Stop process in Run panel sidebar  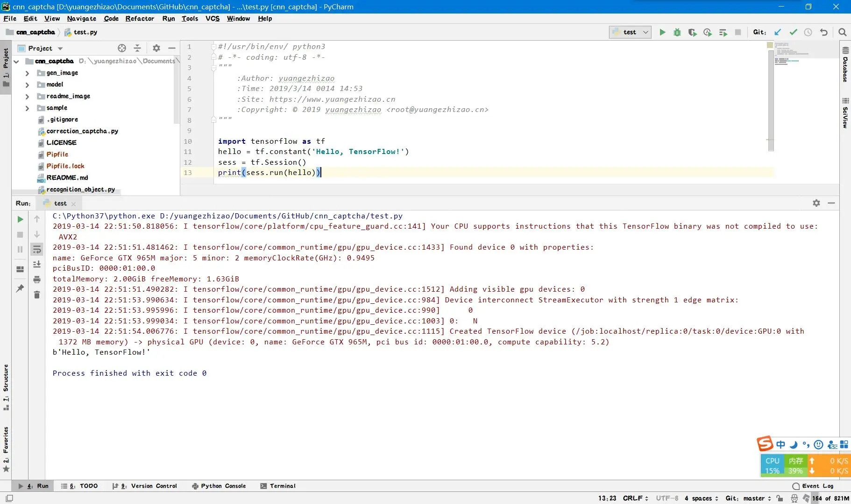[x=20, y=235]
